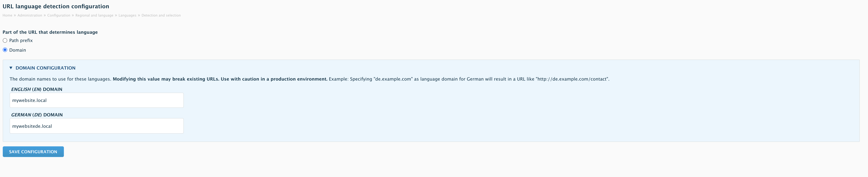
Task: Click the URL language detection configuration heading
Action: pos(56,6)
